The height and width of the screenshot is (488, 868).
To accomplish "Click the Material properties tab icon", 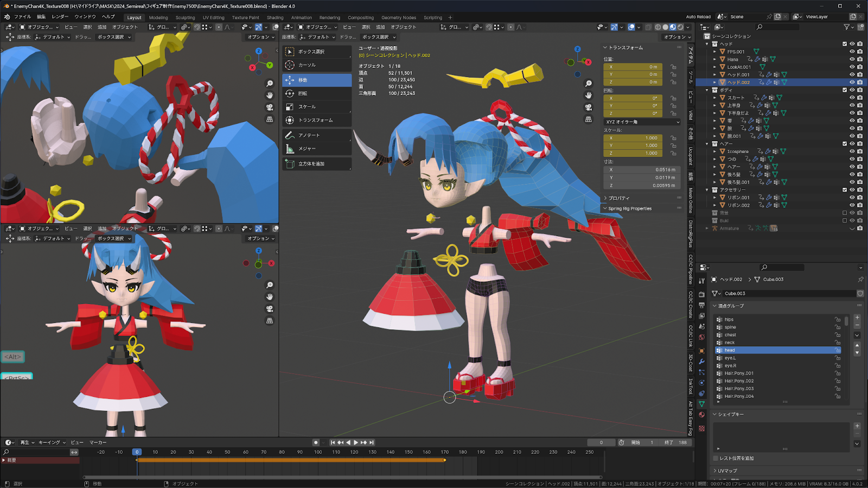I will (x=701, y=415).
